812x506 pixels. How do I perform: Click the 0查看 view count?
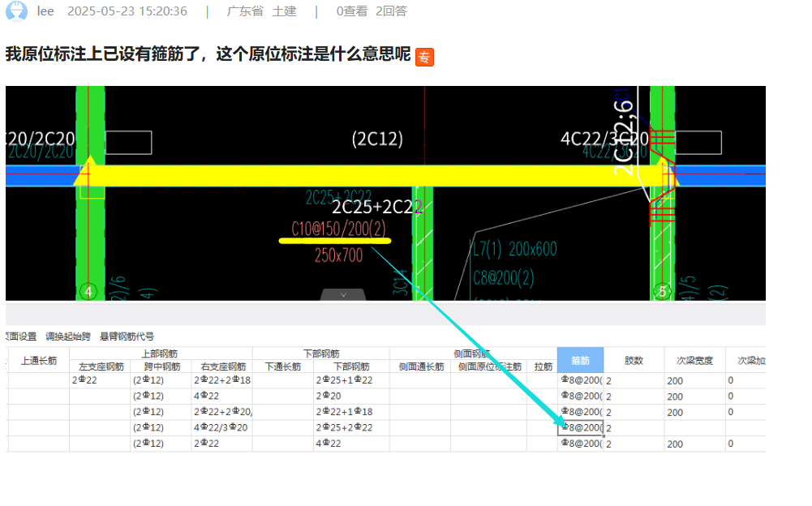(x=351, y=11)
